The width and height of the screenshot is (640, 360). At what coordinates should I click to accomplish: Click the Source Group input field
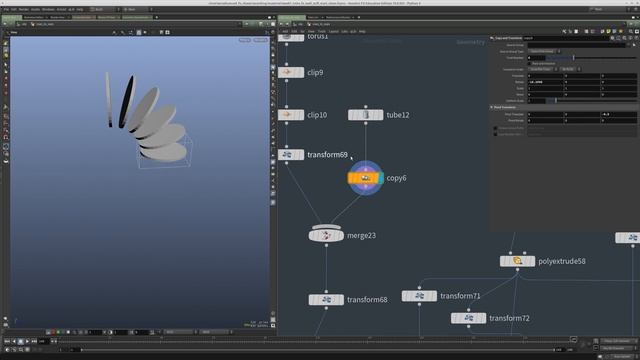[x=577, y=45]
